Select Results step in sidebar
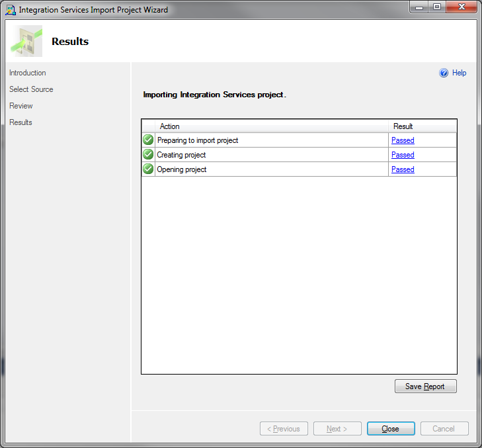This screenshot has width=482, height=448. click(x=20, y=122)
